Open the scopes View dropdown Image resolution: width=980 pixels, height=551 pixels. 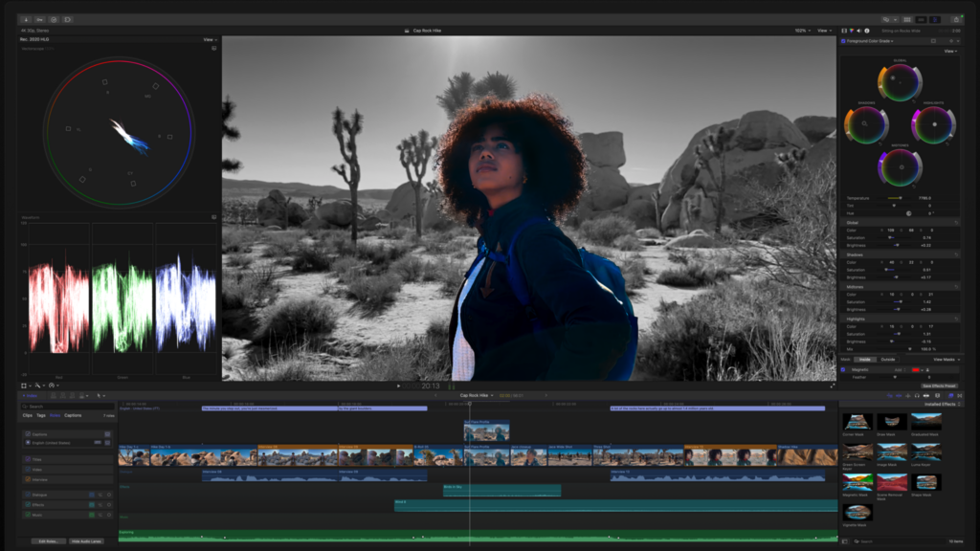210,40
